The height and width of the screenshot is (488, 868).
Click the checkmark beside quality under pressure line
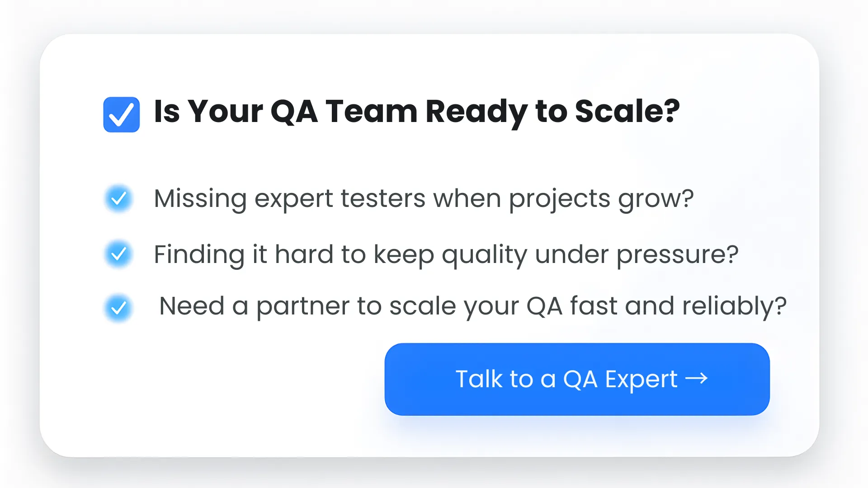click(x=118, y=254)
